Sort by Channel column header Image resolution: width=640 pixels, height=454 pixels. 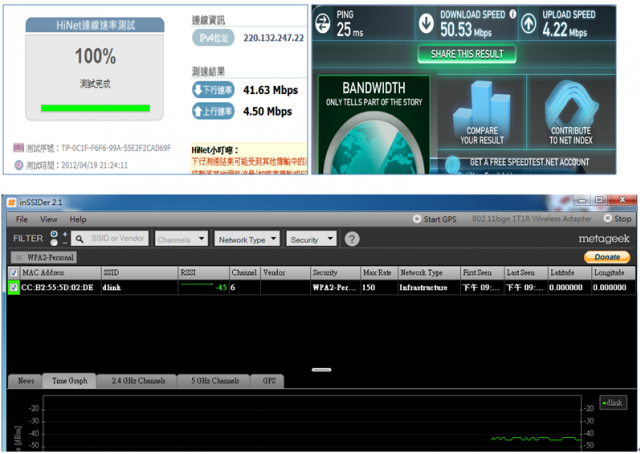(x=244, y=273)
